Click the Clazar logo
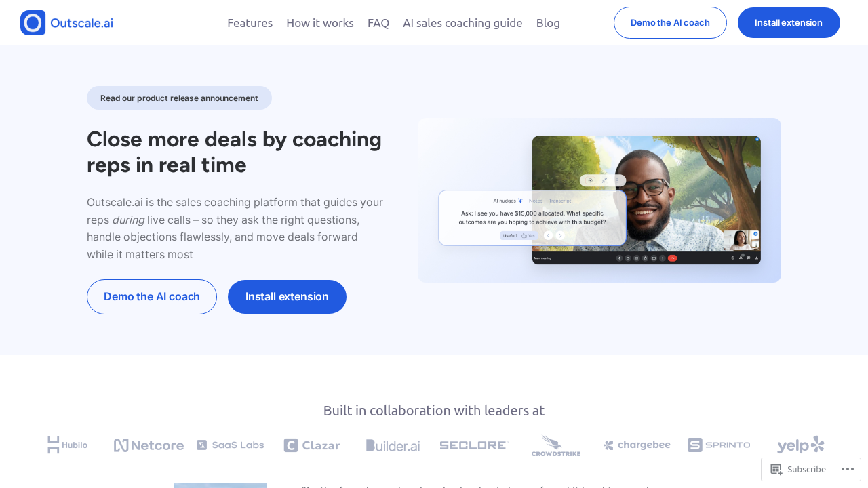This screenshot has height=488, width=868. tap(312, 445)
